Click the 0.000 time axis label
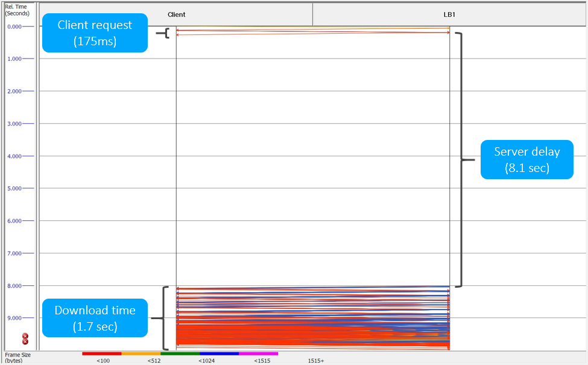The width and height of the screenshot is (588, 365). click(14, 27)
